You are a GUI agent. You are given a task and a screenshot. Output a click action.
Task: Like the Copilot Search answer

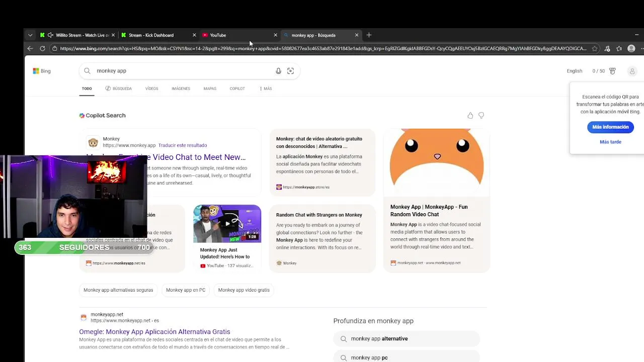(470, 116)
